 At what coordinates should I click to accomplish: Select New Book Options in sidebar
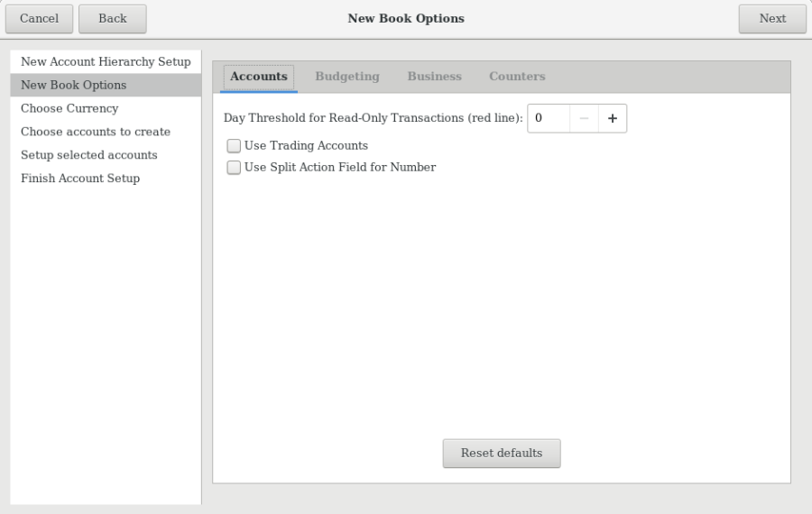click(74, 85)
